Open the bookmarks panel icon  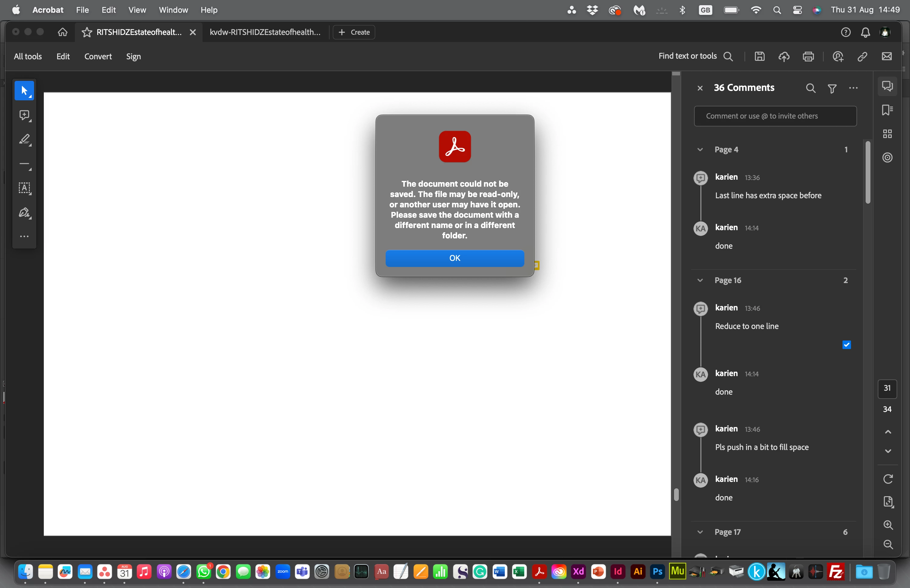tap(887, 110)
